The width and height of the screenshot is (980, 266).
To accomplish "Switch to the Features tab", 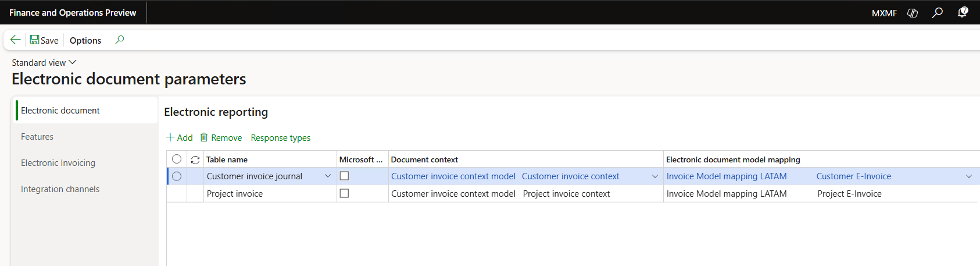I will [x=86, y=137].
